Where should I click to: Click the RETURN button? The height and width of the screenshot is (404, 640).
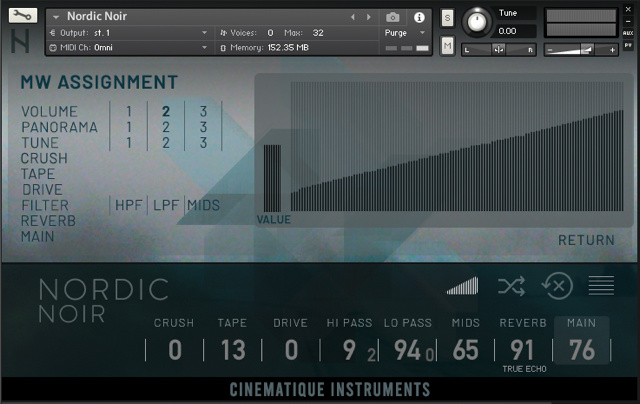586,240
